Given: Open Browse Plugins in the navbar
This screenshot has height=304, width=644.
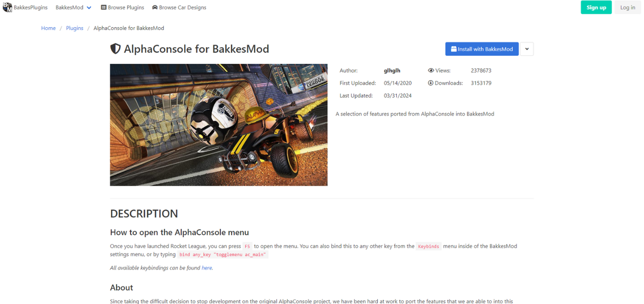Looking at the screenshot, I should coord(123,8).
